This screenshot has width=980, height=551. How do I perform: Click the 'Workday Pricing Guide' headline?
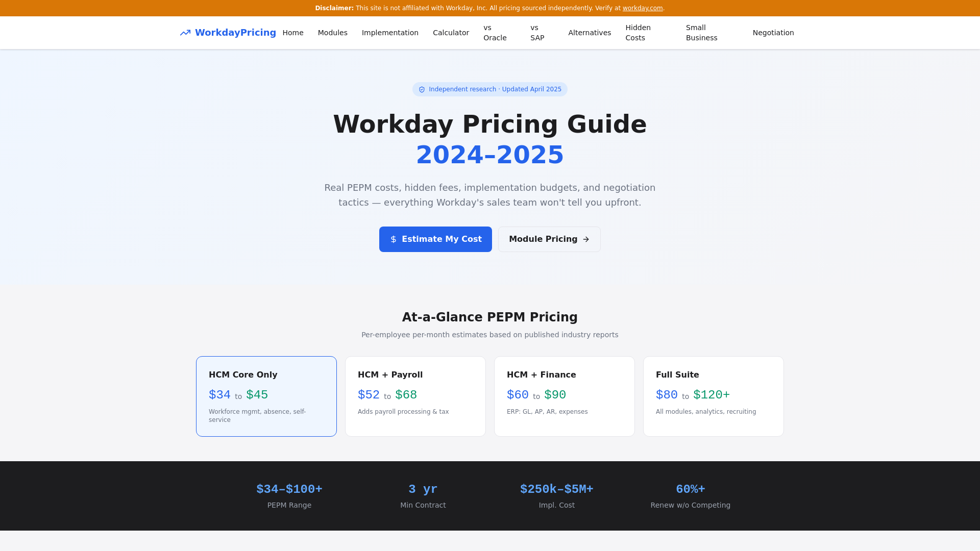click(x=490, y=124)
